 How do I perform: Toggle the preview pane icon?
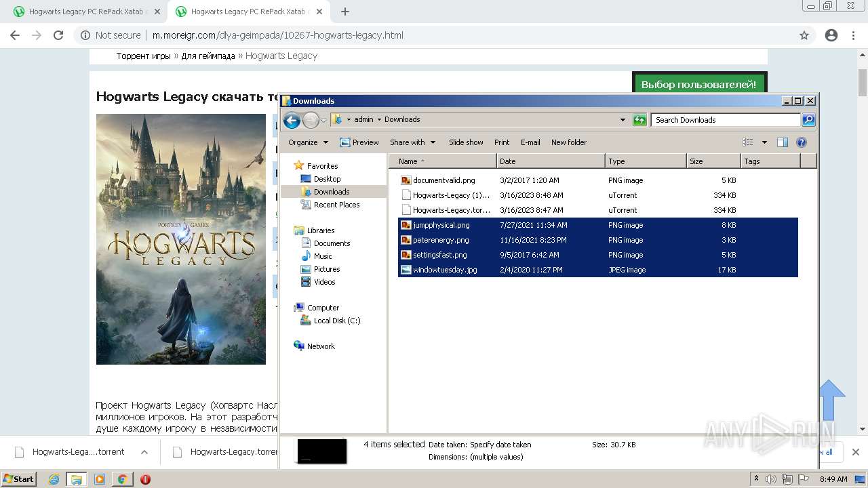coord(782,142)
